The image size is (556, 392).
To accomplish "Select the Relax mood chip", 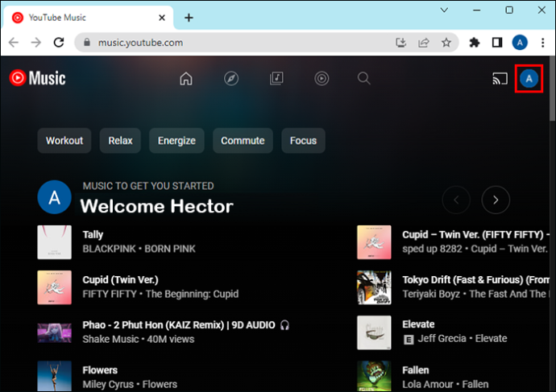I will [x=120, y=141].
